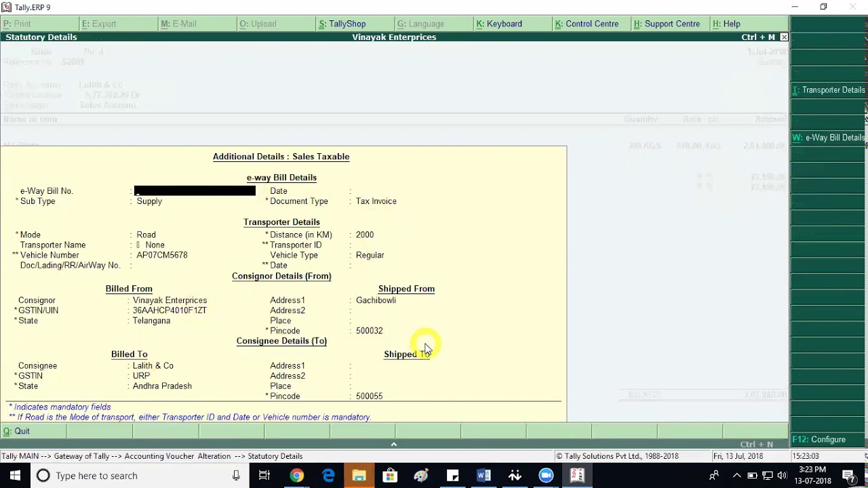Click the Windows search box
This screenshot has width=868, height=488.
point(139,476)
